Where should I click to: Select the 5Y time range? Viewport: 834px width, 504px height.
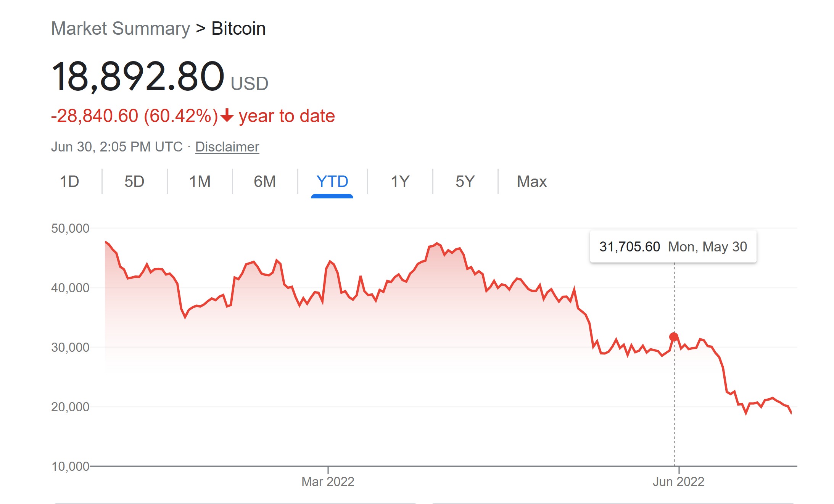pos(465,182)
